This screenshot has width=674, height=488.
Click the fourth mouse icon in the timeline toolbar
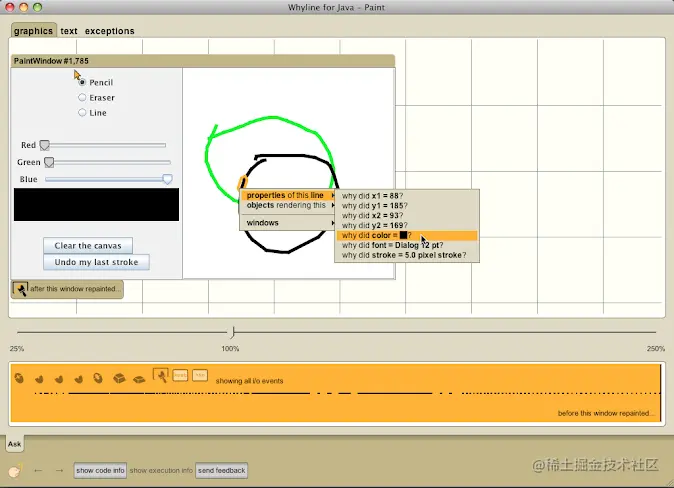pyautogui.click(x=79, y=379)
